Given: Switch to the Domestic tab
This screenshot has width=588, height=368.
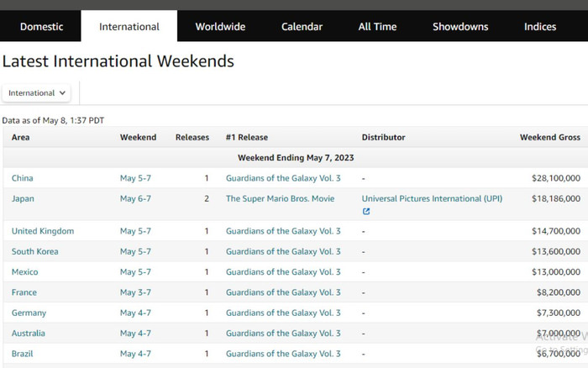Looking at the screenshot, I should coord(41,27).
